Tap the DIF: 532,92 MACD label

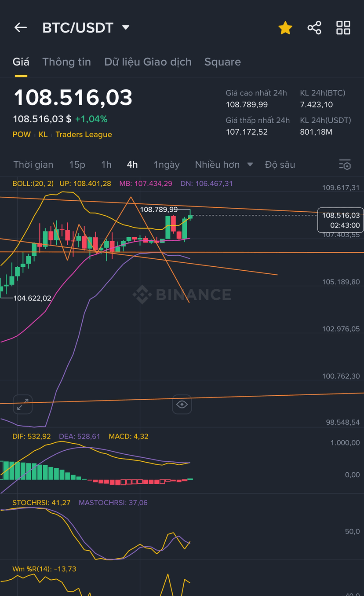[x=32, y=437]
